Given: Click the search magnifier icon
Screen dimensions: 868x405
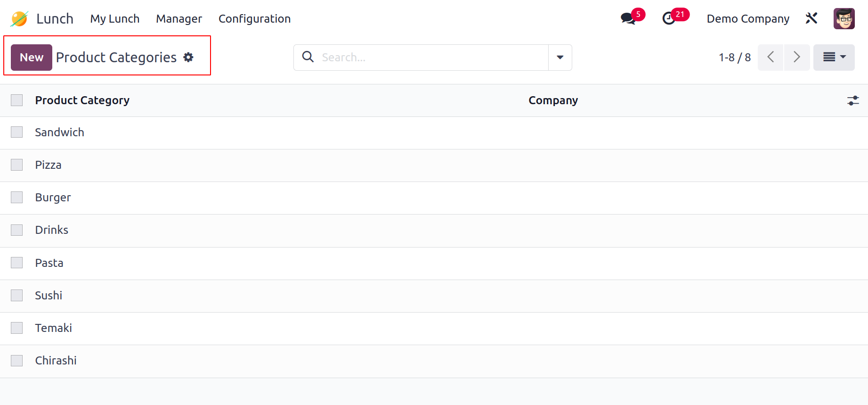Looking at the screenshot, I should tap(308, 57).
